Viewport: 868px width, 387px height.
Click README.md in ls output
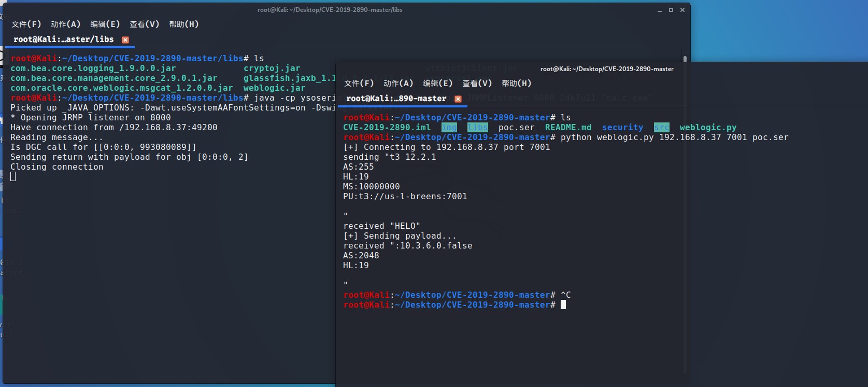(x=568, y=128)
